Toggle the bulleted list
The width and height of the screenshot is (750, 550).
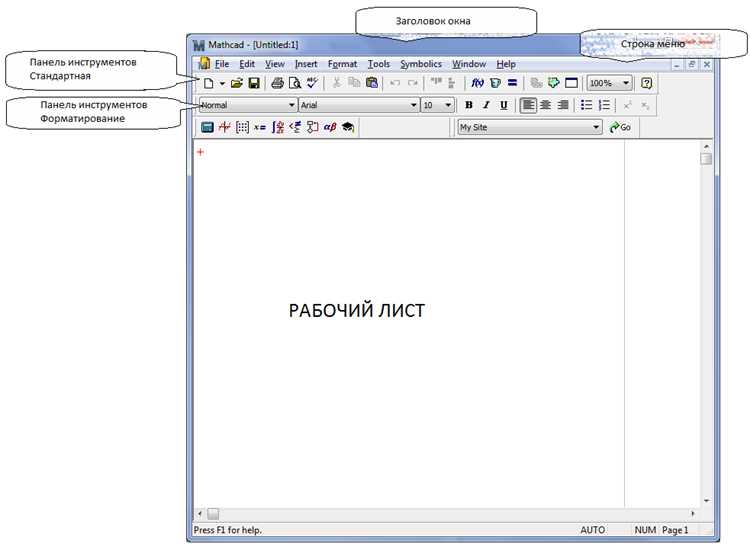586,105
